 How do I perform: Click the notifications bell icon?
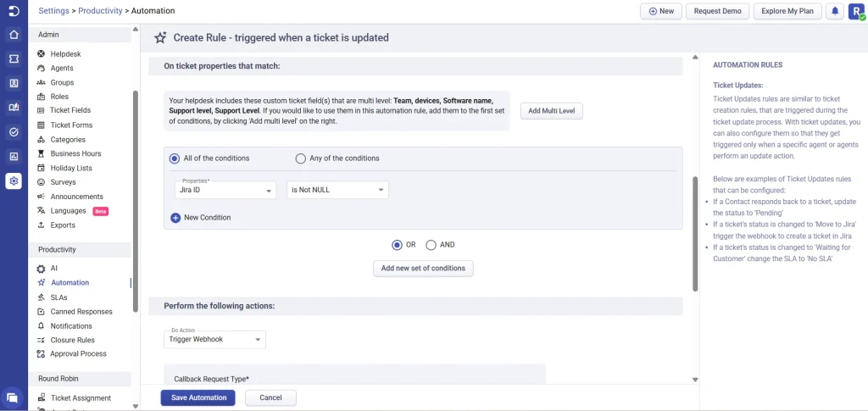tap(835, 11)
